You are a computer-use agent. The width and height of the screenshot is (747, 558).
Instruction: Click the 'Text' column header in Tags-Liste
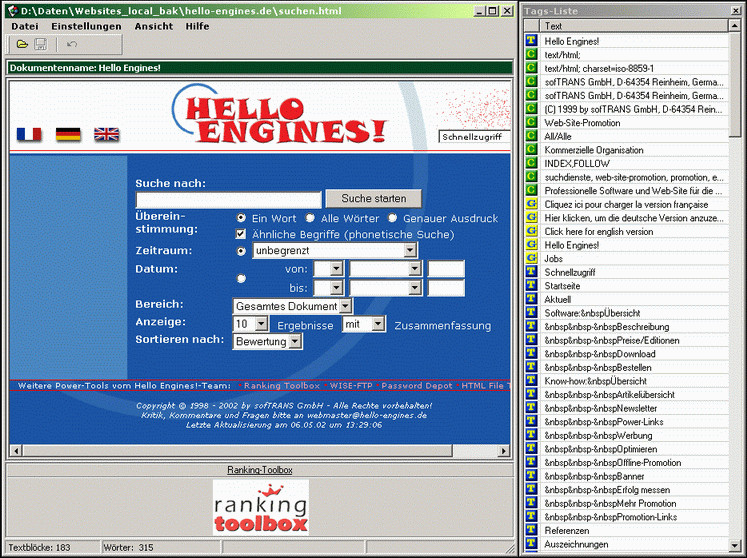(636, 26)
